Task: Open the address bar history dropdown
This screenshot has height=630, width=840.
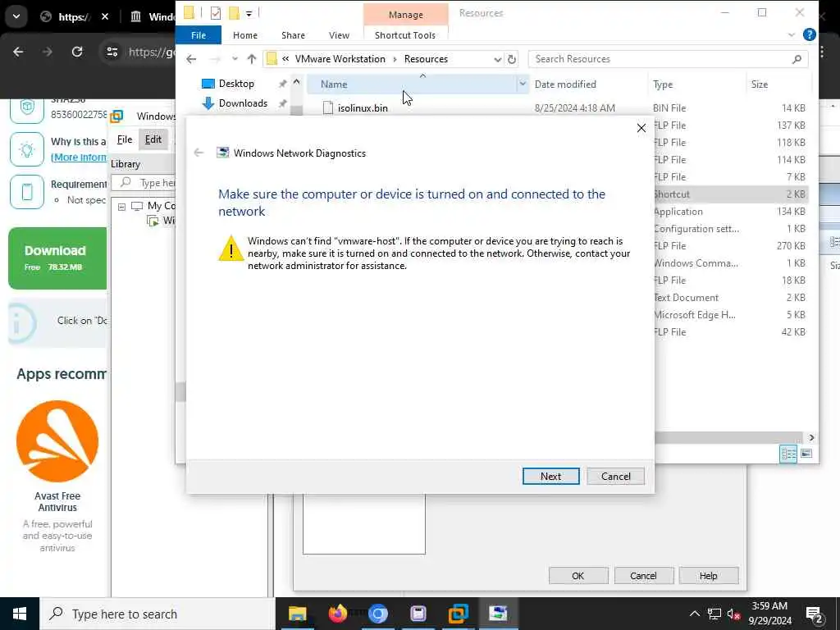Action: coord(498,59)
